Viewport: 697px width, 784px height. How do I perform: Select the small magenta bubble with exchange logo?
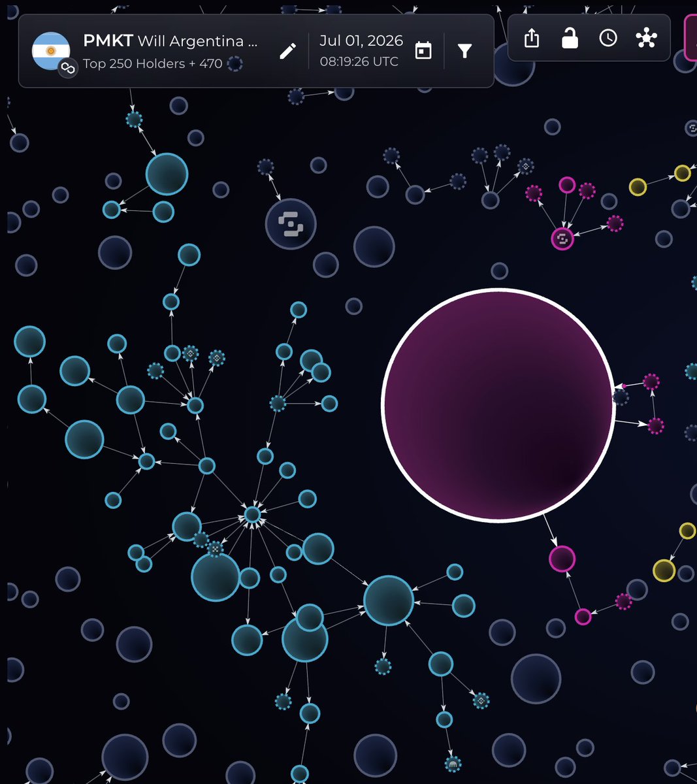point(562,239)
